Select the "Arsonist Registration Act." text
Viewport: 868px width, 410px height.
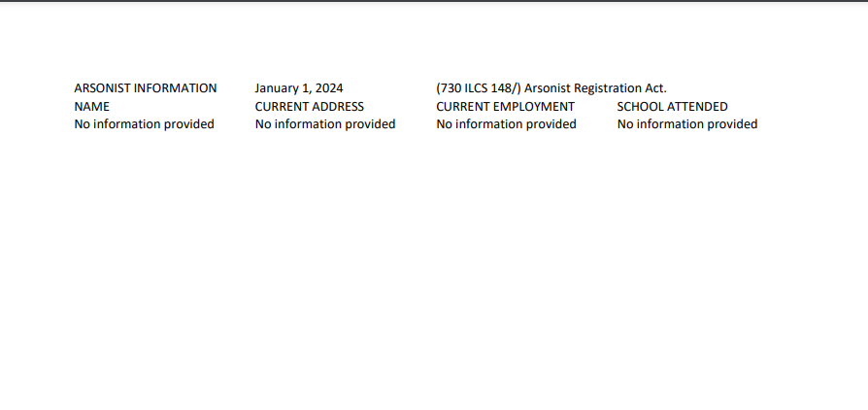(x=595, y=88)
